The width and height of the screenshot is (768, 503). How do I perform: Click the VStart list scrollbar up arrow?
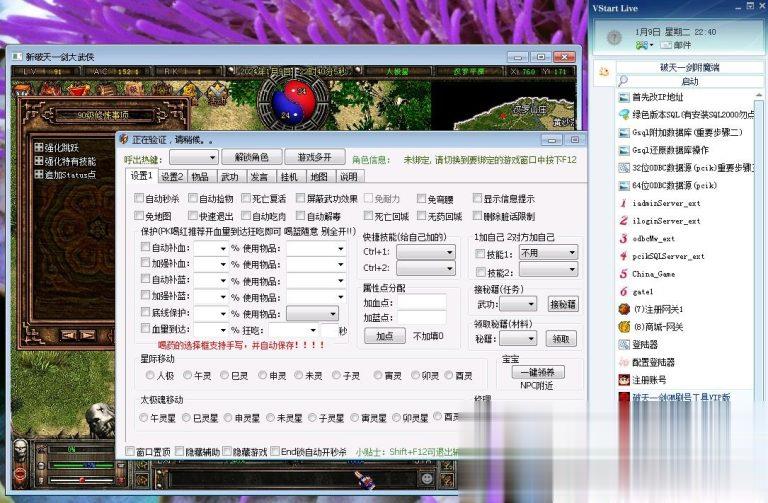pyautogui.click(x=759, y=95)
